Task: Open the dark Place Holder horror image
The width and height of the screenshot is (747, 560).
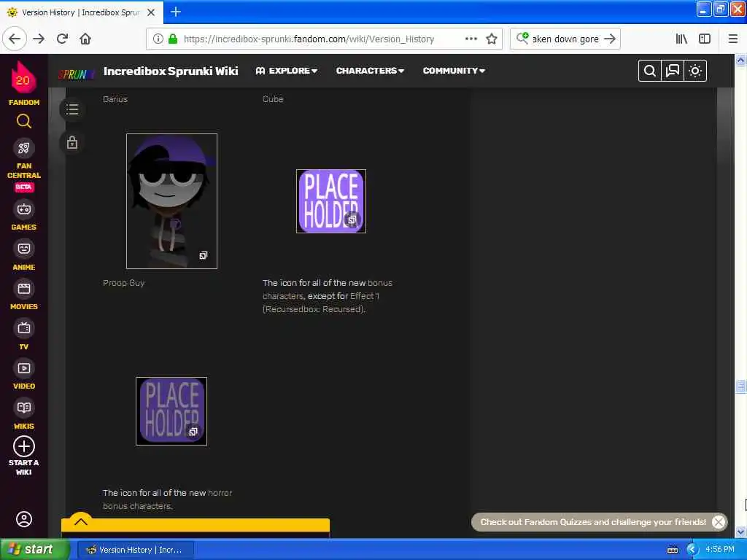Action: coord(171,411)
